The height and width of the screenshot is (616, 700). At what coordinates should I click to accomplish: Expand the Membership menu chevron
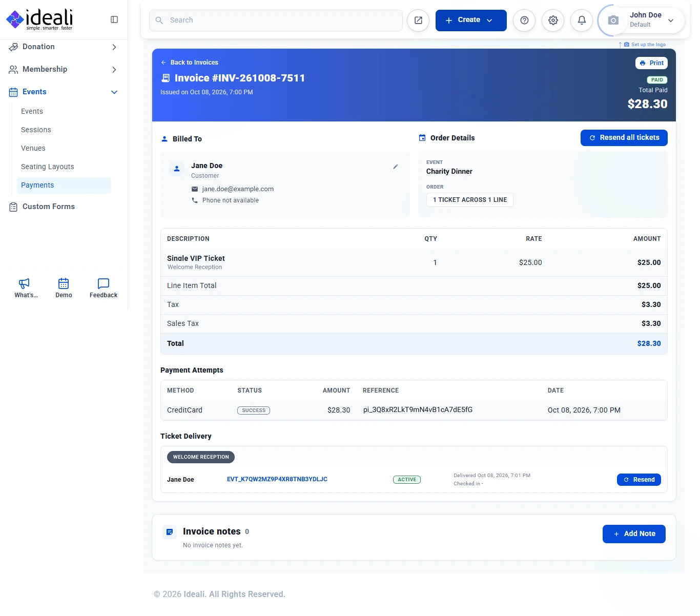[114, 70]
